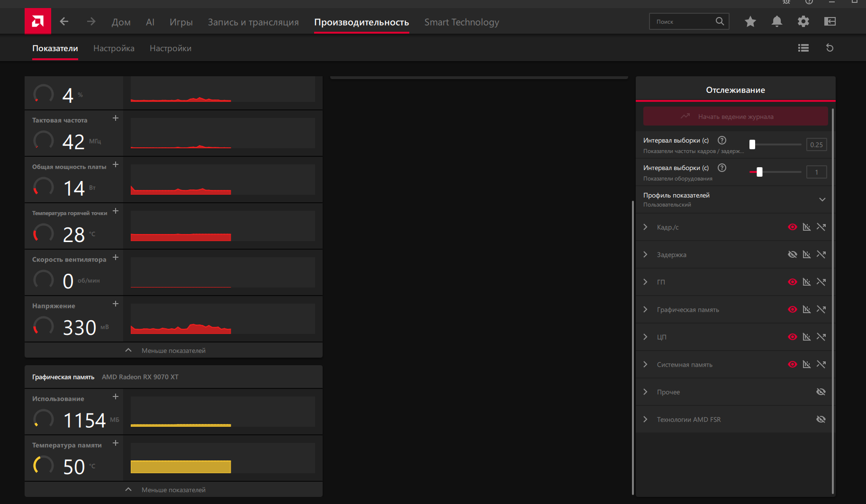Image resolution: width=866 pixels, height=504 pixels.
Task: Click overlay pin icon for ЦП
Action: [821, 337]
